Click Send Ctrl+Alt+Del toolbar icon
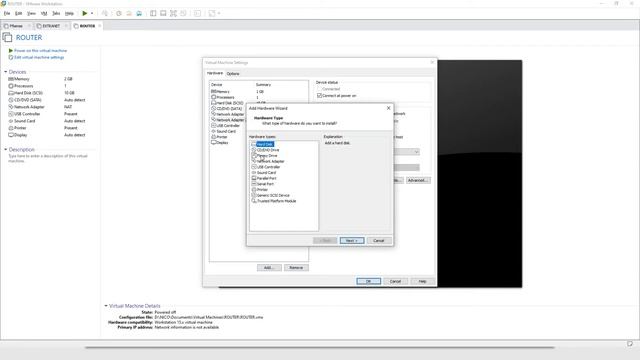 [x=105, y=13]
